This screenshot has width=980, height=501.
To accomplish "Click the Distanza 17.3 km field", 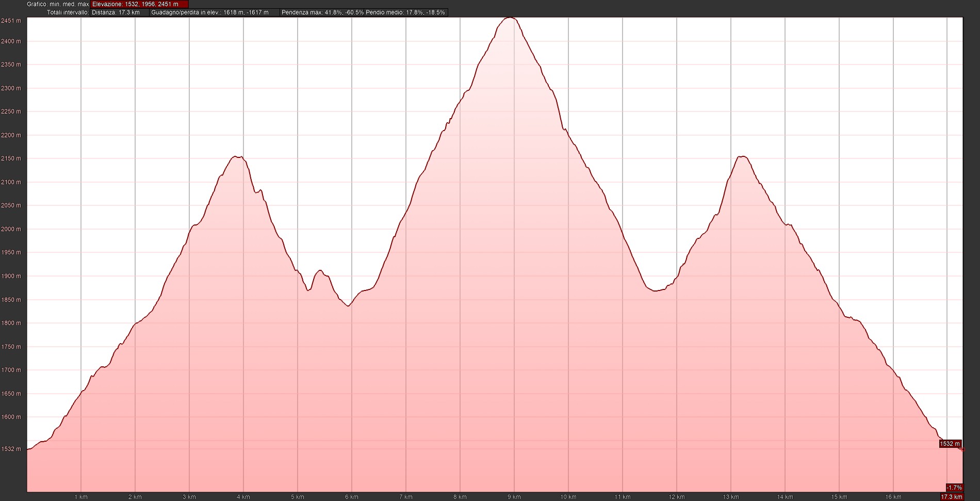I will tap(119, 12).
